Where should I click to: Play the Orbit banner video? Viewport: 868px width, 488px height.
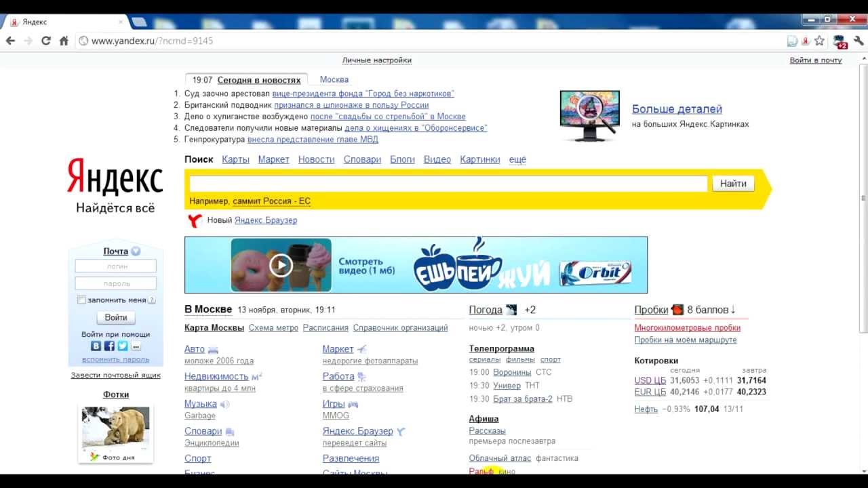[281, 265]
